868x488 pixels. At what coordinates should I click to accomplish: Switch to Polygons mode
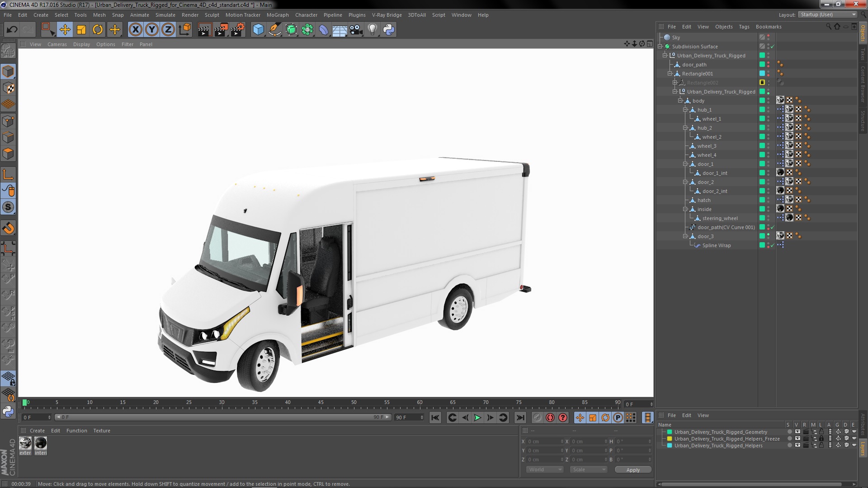tap(8, 154)
